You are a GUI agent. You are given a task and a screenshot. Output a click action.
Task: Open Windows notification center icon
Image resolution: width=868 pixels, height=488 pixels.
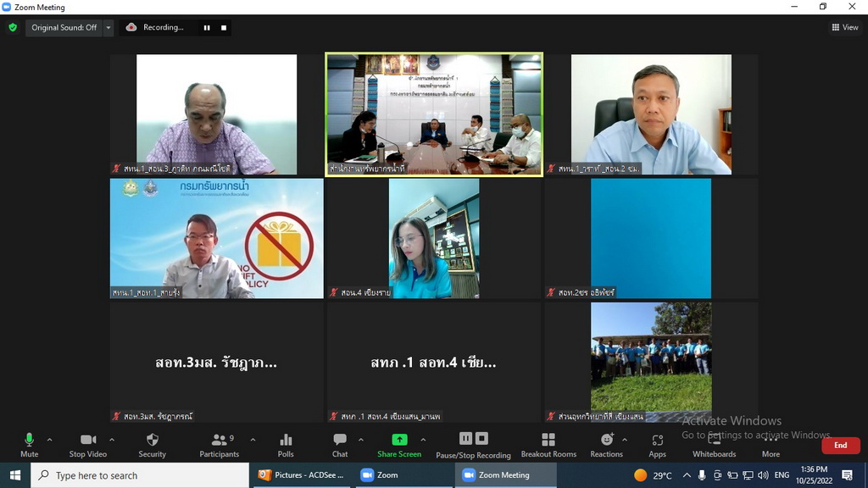(x=847, y=475)
